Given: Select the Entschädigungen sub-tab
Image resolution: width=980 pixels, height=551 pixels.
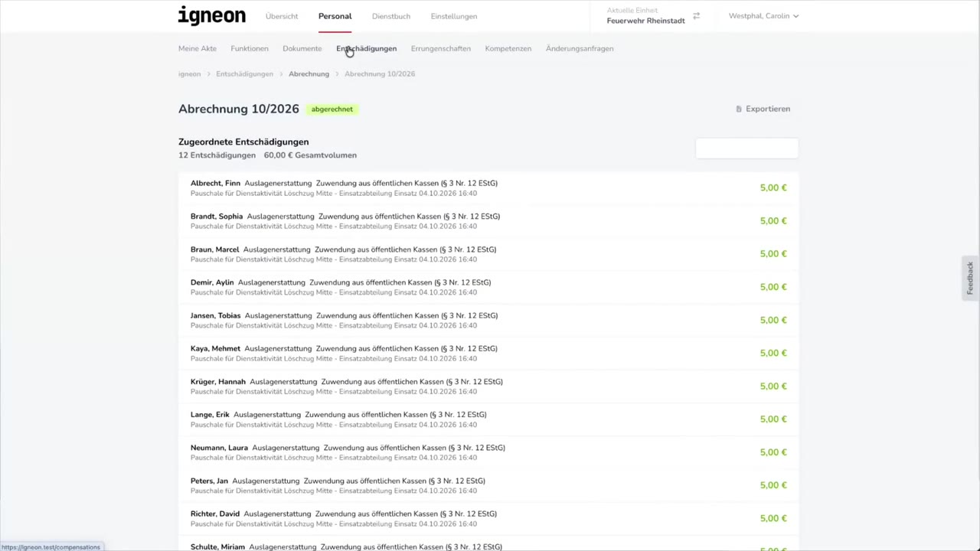Looking at the screenshot, I should tap(366, 48).
